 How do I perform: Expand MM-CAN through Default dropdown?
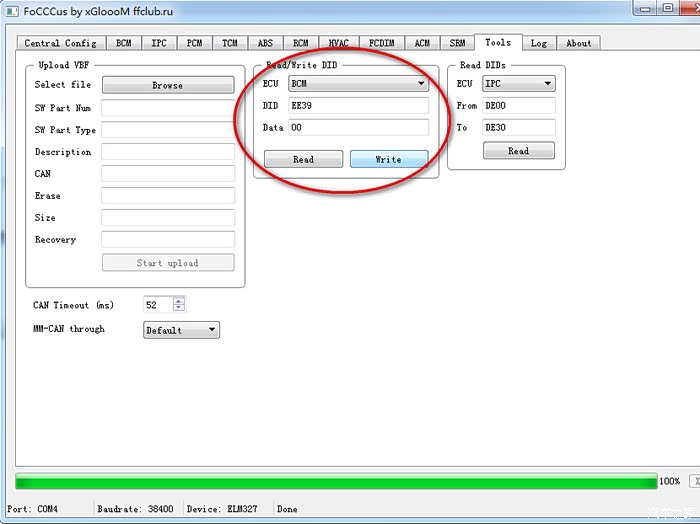point(181,330)
